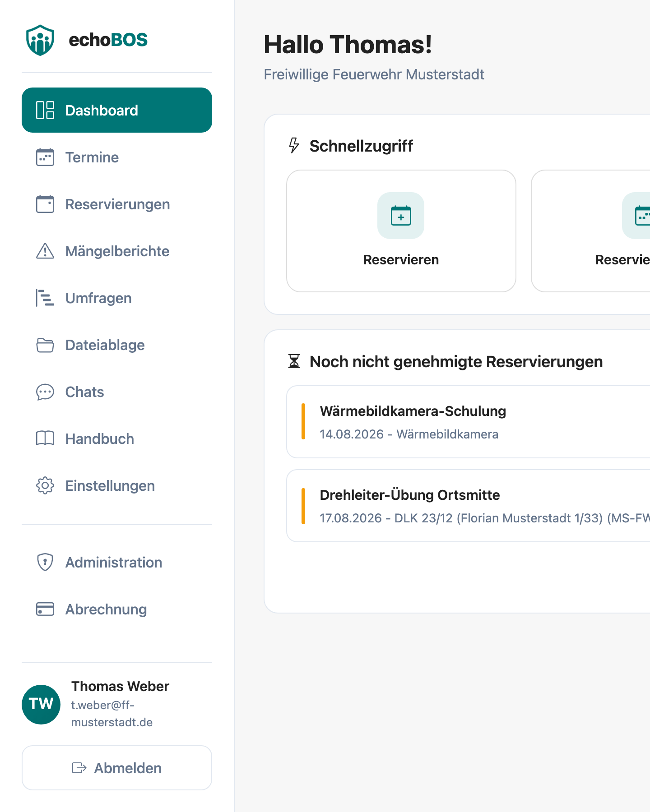Click the Mängelberichte warning triangle icon
650x812 pixels.
pos(45,251)
